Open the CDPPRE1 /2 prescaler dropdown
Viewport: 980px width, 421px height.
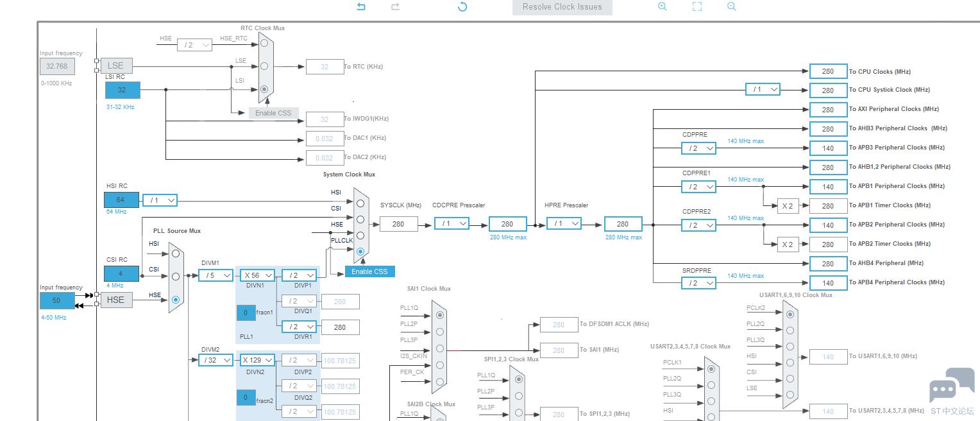point(698,187)
